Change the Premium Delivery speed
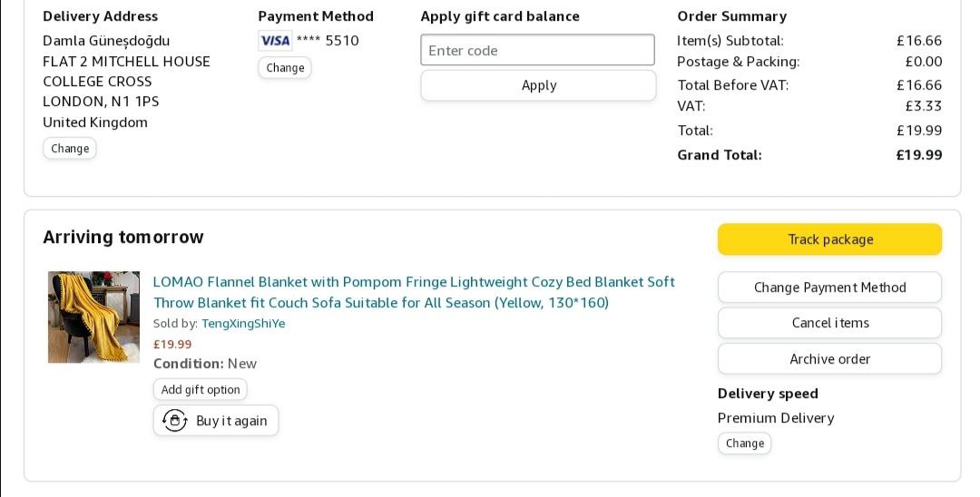The image size is (980, 497). 744,443
